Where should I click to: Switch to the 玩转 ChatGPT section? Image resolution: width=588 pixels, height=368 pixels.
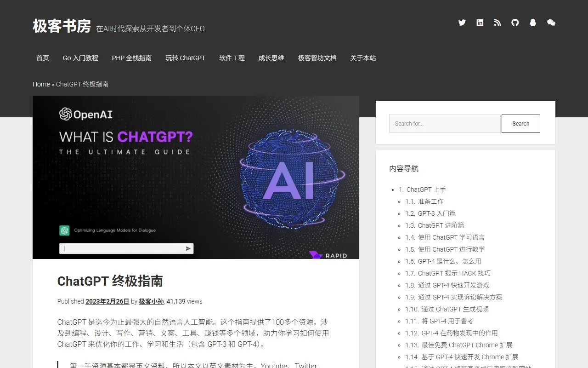click(x=185, y=58)
